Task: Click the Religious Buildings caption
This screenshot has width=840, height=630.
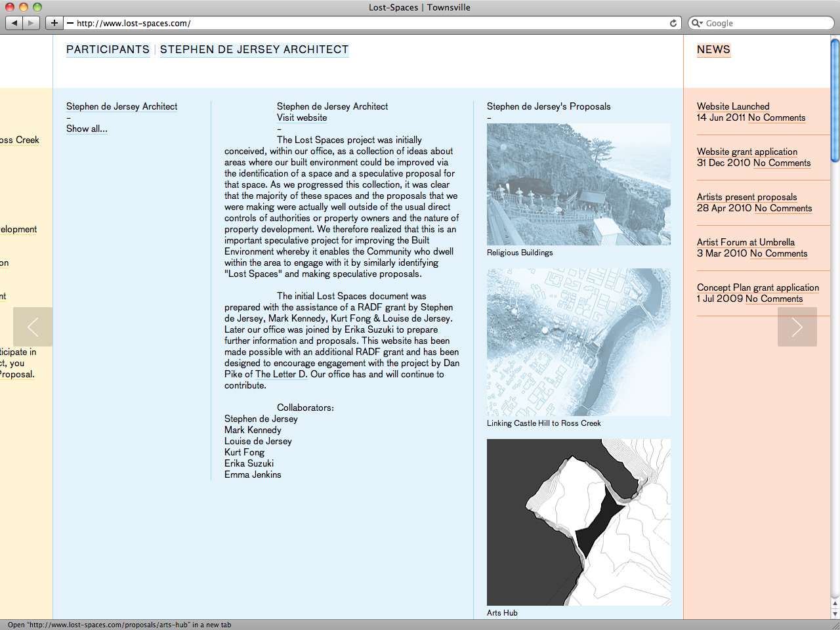Action: pyautogui.click(x=520, y=253)
